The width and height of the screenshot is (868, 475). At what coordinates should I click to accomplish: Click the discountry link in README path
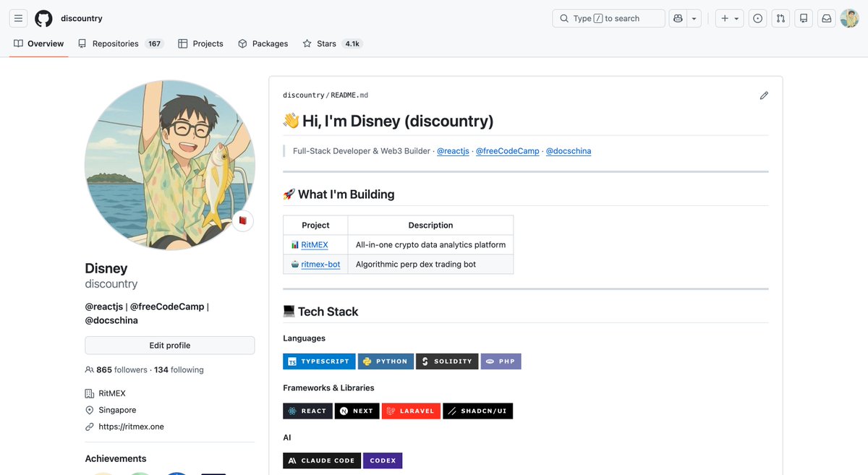(x=304, y=95)
